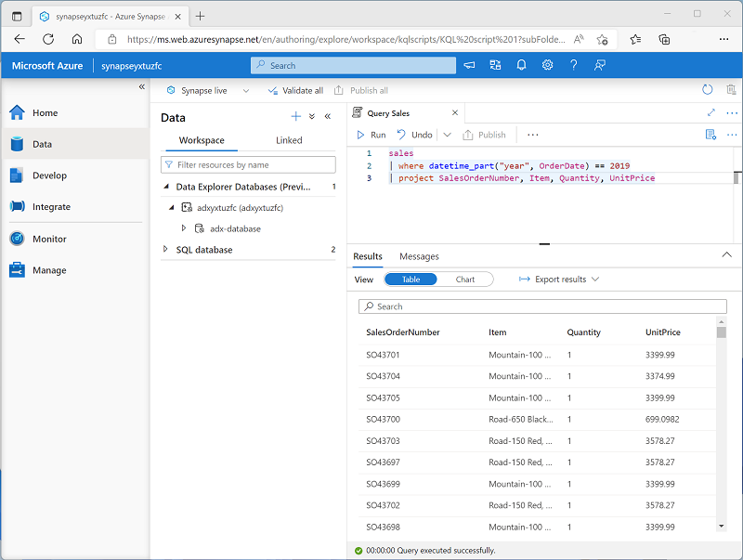Expand the adx-database node
Image resolution: width=743 pixels, height=560 pixels.
[184, 228]
